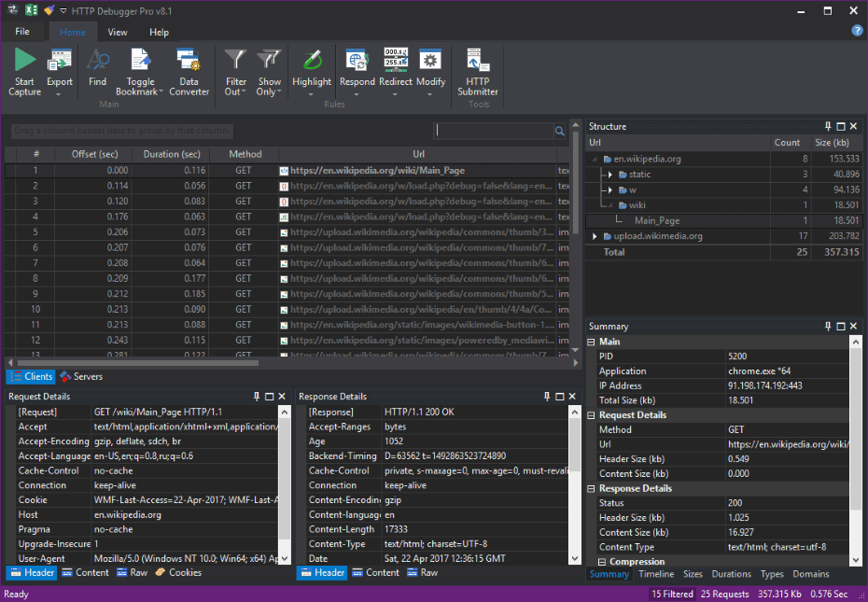Select request row 12 poweredby_mediawiki URL
868x602 pixels.
coord(422,340)
